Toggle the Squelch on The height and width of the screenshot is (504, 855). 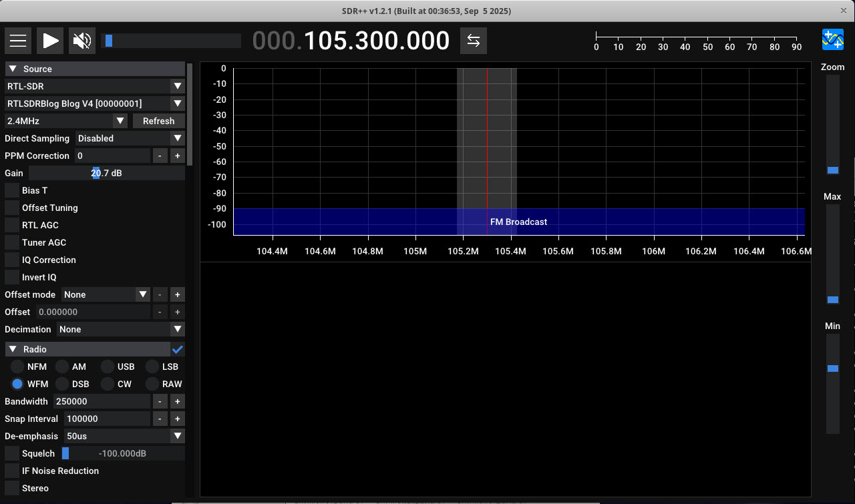pos(11,453)
